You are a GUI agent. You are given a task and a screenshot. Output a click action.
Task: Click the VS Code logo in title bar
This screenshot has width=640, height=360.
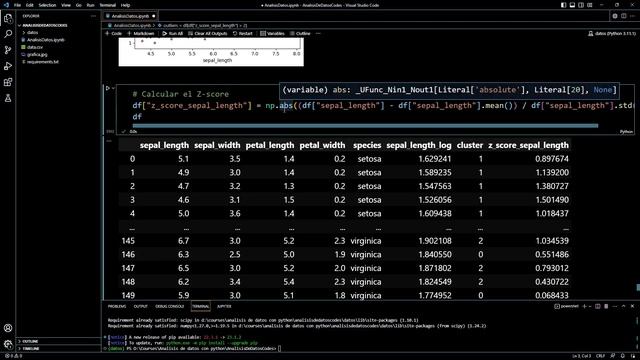(6, 5)
